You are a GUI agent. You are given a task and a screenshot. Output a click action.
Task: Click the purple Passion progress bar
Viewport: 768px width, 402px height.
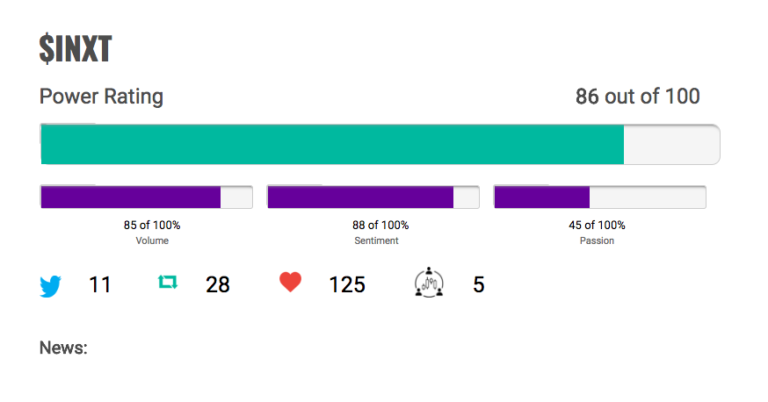point(600,197)
